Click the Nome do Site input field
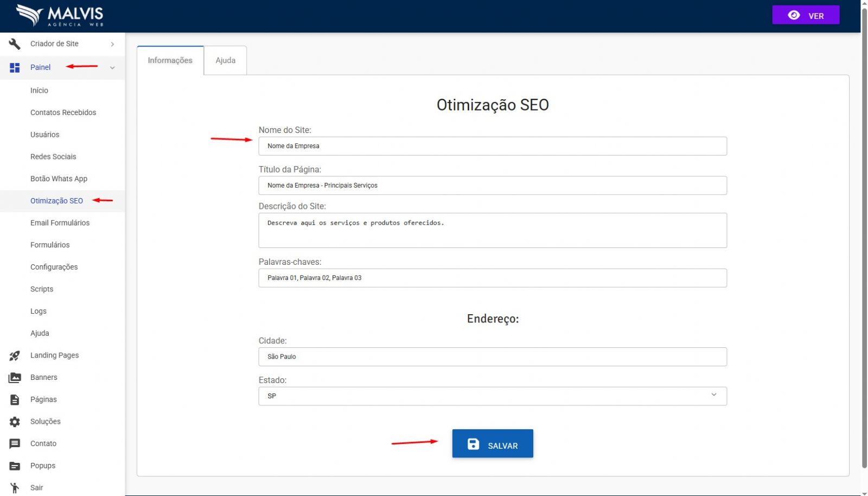The image size is (868, 496). 492,146
